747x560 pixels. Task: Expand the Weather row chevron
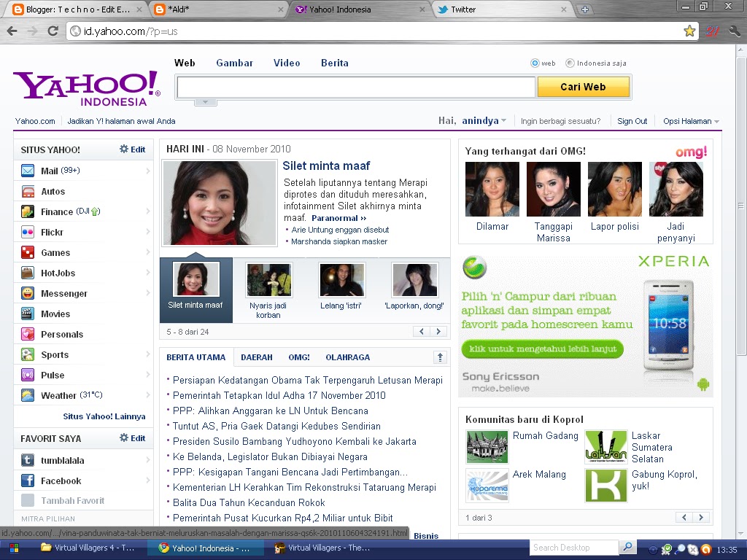(147, 395)
